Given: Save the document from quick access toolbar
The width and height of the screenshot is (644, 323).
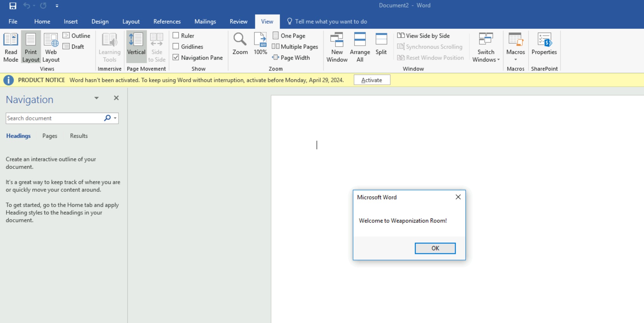Looking at the screenshot, I should coord(13,6).
